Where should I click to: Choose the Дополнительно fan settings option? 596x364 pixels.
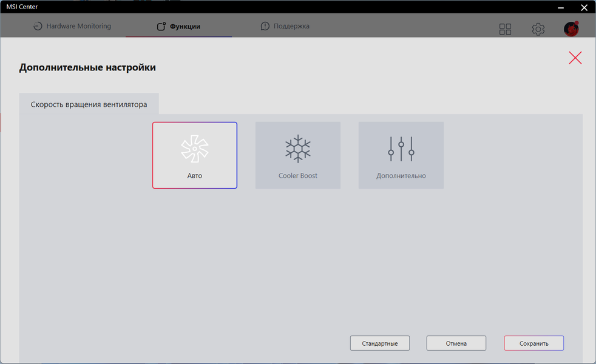coord(401,155)
